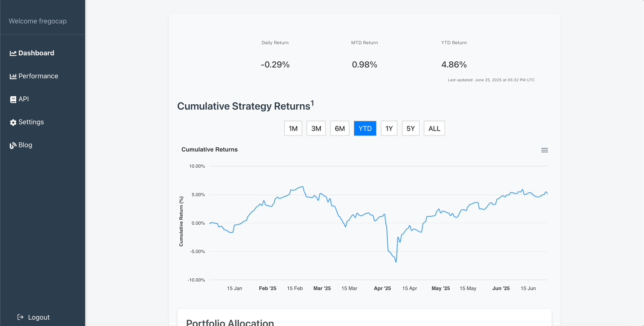Image resolution: width=644 pixels, height=326 pixels.
Task: Click the May '25 x-axis label
Action: click(440, 289)
